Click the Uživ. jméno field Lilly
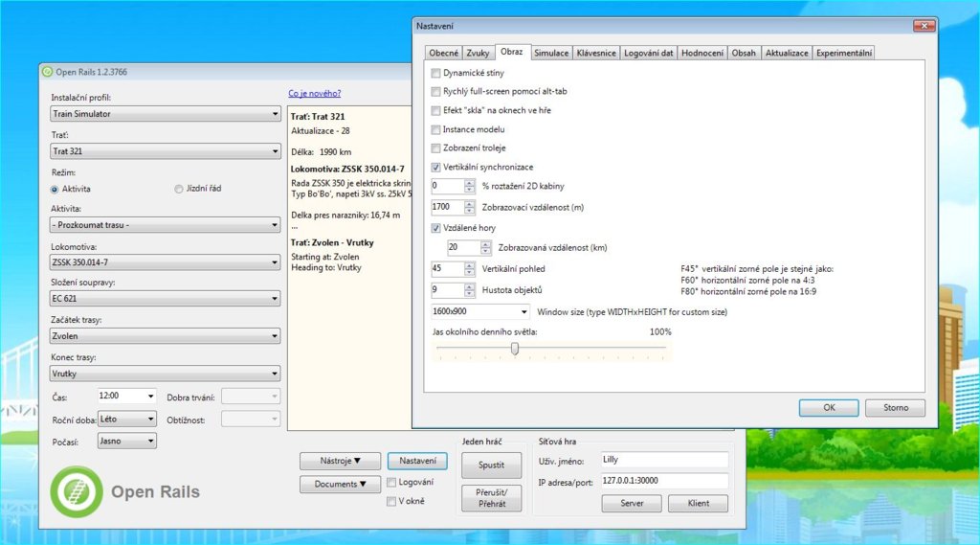Screen dimensions: 980x545 click(664, 460)
